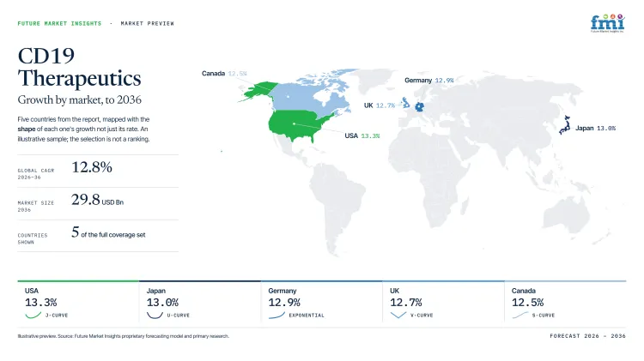Click the 'COUNTRIES SHOWN' label
644x361 pixels.
[33, 238]
